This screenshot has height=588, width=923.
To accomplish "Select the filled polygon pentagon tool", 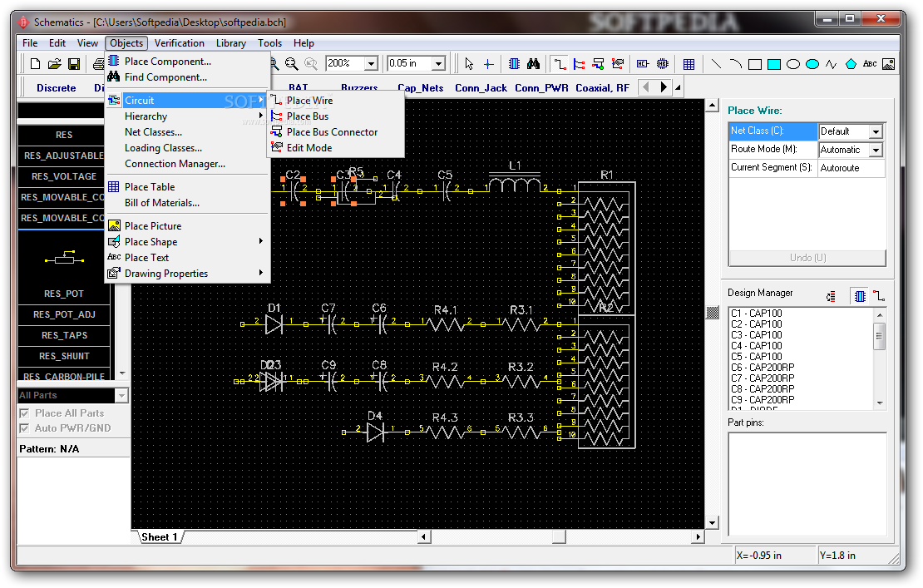I will tap(851, 64).
